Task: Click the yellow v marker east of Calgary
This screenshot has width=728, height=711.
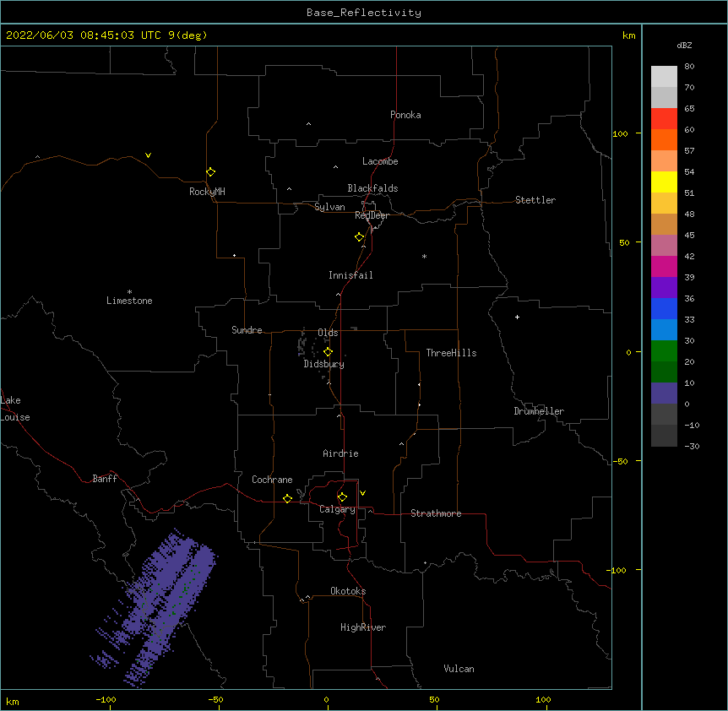Action: pyautogui.click(x=362, y=493)
